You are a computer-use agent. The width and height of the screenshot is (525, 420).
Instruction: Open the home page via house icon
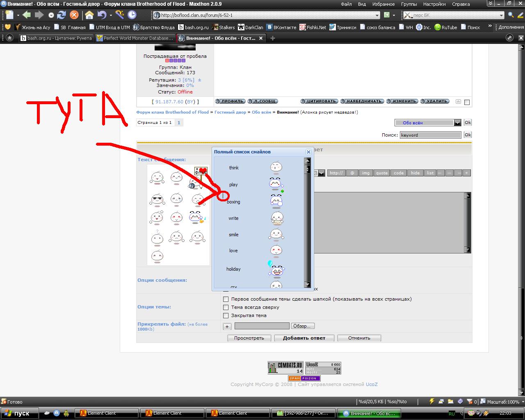(x=89, y=15)
